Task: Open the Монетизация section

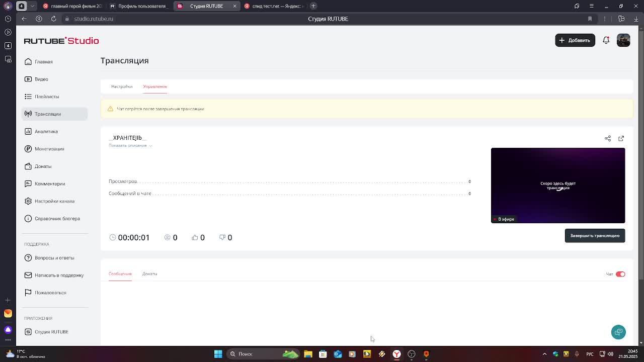Action: tap(54, 149)
